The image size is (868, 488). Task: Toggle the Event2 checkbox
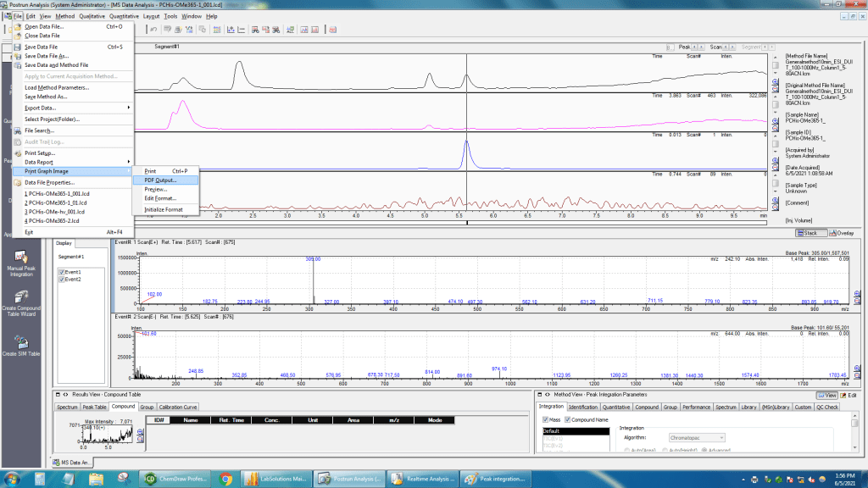[60, 279]
